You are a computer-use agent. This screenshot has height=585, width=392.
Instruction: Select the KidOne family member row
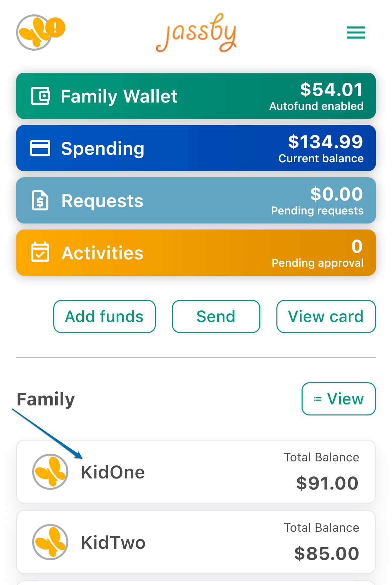[196, 472]
